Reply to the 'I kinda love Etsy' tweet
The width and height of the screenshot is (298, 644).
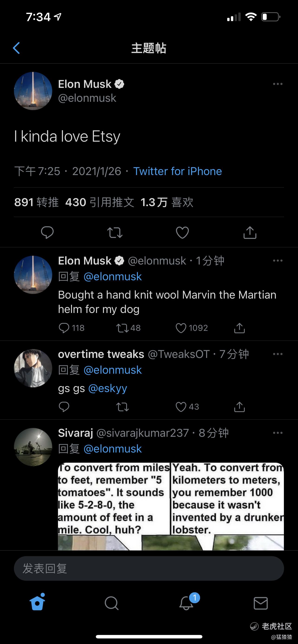(47, 233)
